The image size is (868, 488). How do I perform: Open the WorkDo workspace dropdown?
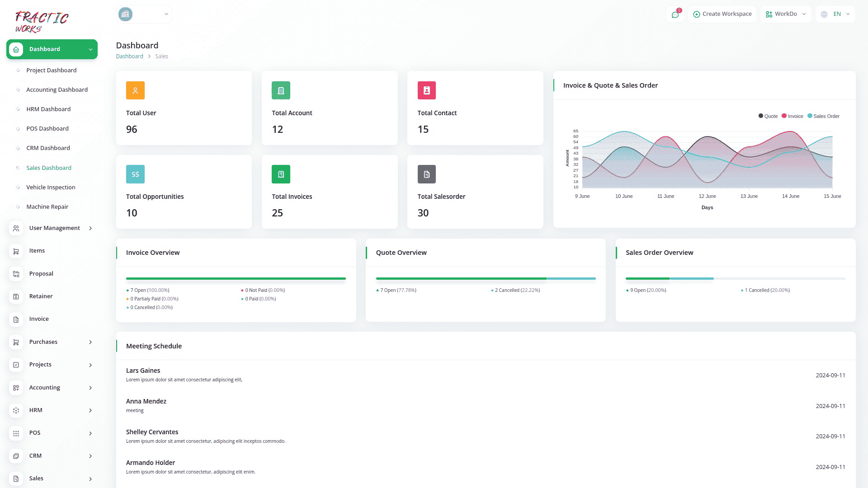[x=786, y=14]
